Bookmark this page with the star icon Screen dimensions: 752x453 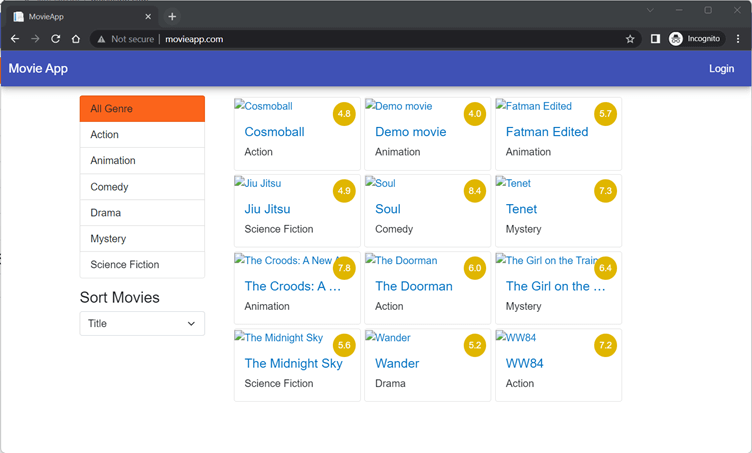point(630,39)
